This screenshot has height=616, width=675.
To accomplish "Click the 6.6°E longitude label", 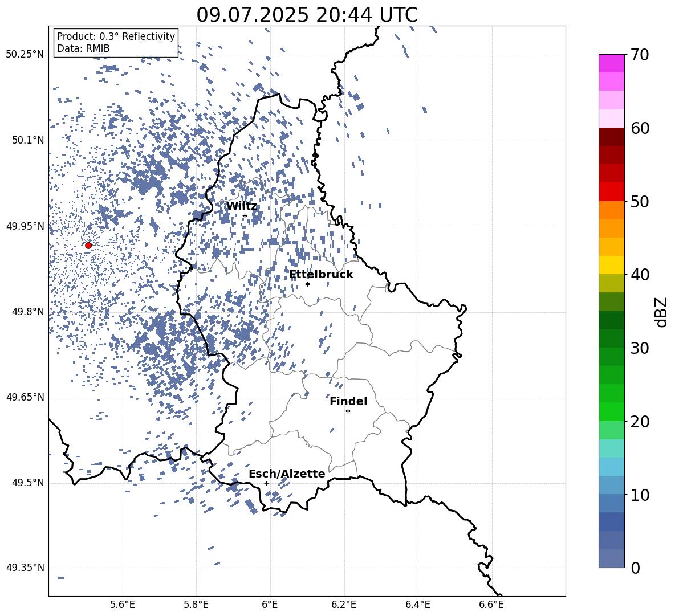I will click(491, 605).
